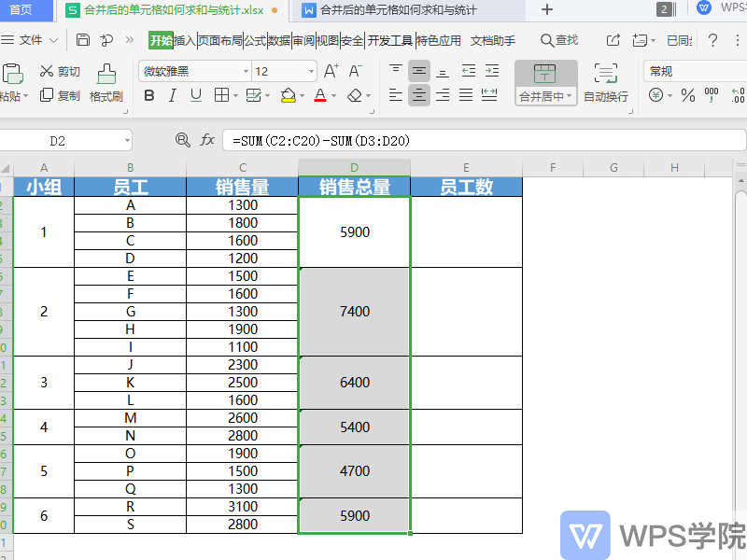Click the Undo arrow icon
Image resolution: width=747 pixels, height=560 pixels.
(x=106, y=40)
